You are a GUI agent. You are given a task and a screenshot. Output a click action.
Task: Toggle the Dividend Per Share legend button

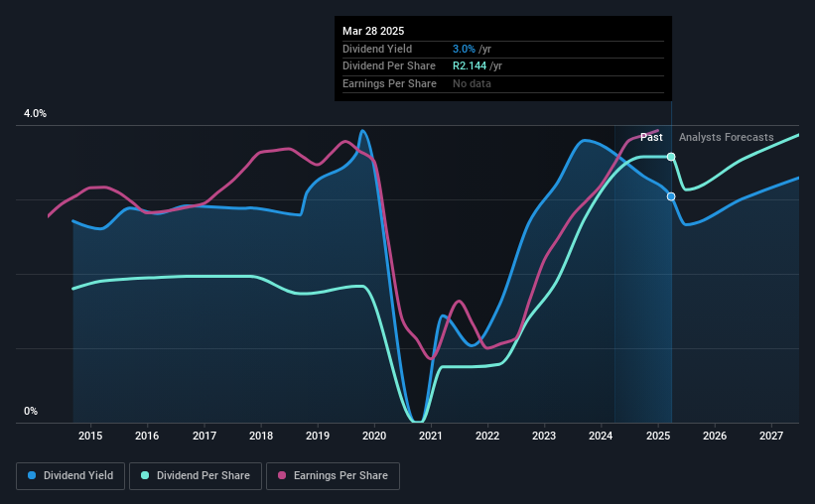click(x=196, y=476)
